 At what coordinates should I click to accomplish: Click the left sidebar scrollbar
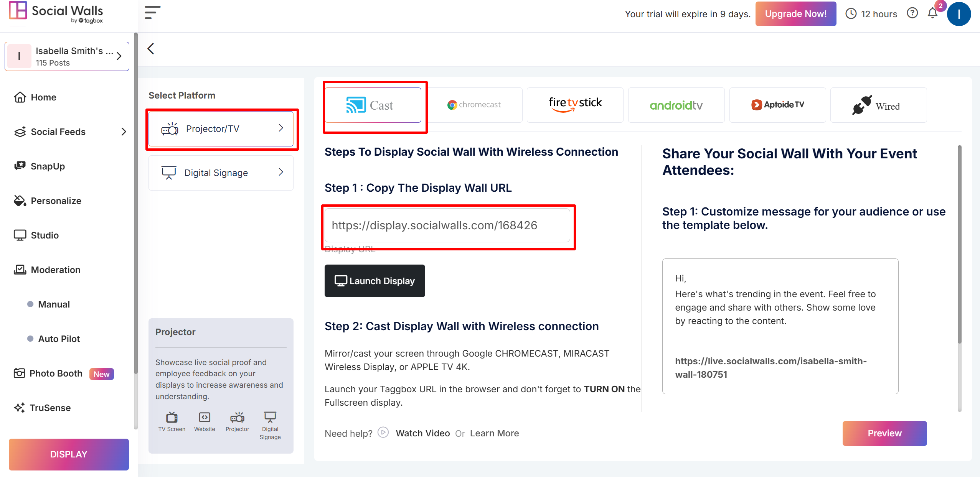tap(135, 203)
